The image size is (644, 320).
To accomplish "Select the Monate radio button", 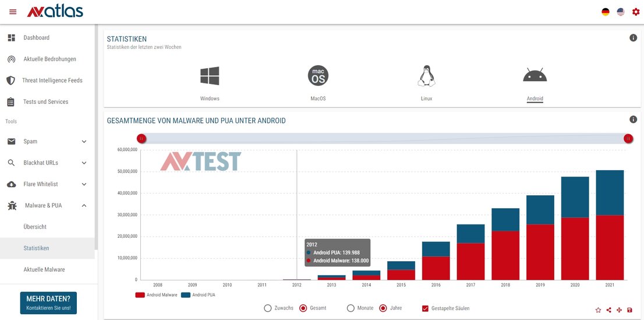I will click(351, 308).
